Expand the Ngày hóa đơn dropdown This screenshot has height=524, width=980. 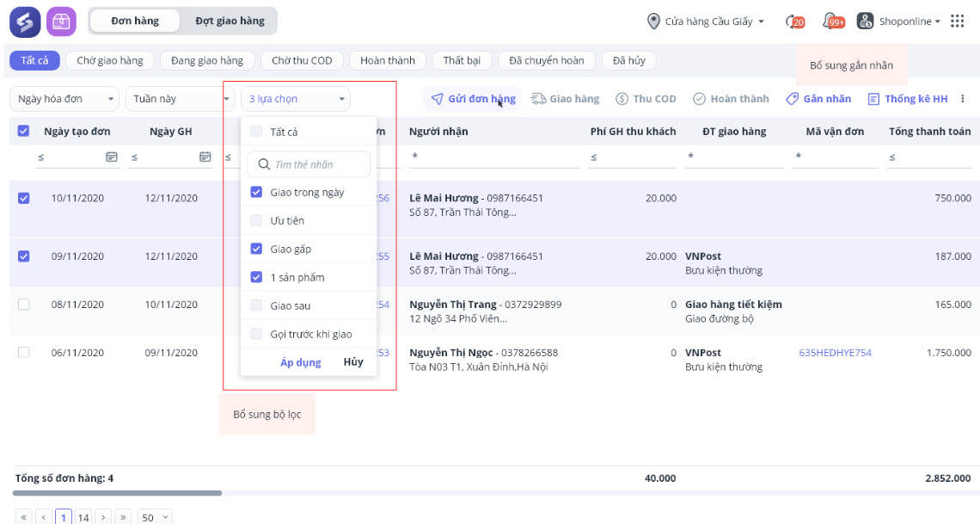(x=64, y=99)
